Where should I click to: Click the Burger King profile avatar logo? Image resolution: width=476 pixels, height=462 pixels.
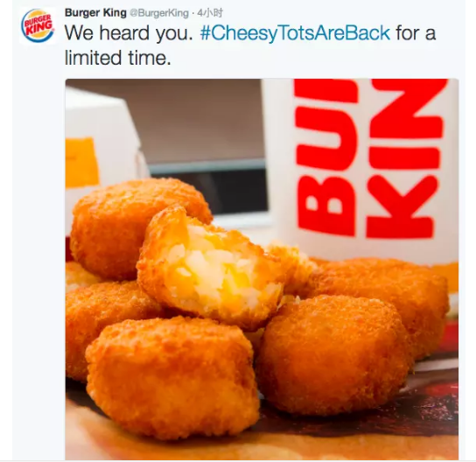[38, 25]
